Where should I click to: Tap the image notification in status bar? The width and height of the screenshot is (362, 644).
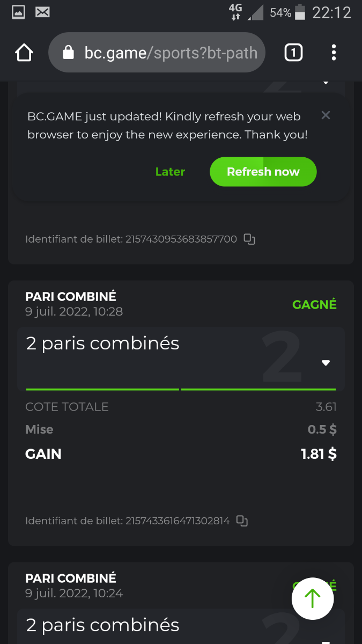pyautogui.click(x=18, y=12)
